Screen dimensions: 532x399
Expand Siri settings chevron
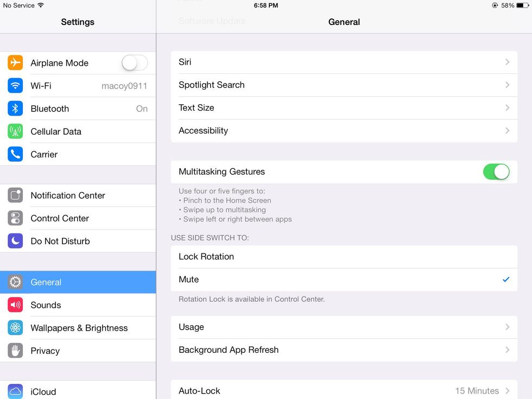click(507, 62)
